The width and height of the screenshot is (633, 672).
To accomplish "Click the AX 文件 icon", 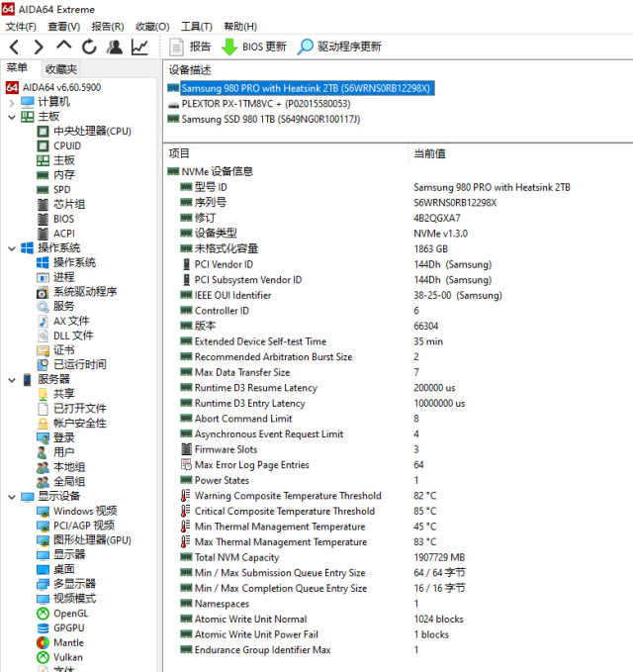I will click(x=43, y=322).
